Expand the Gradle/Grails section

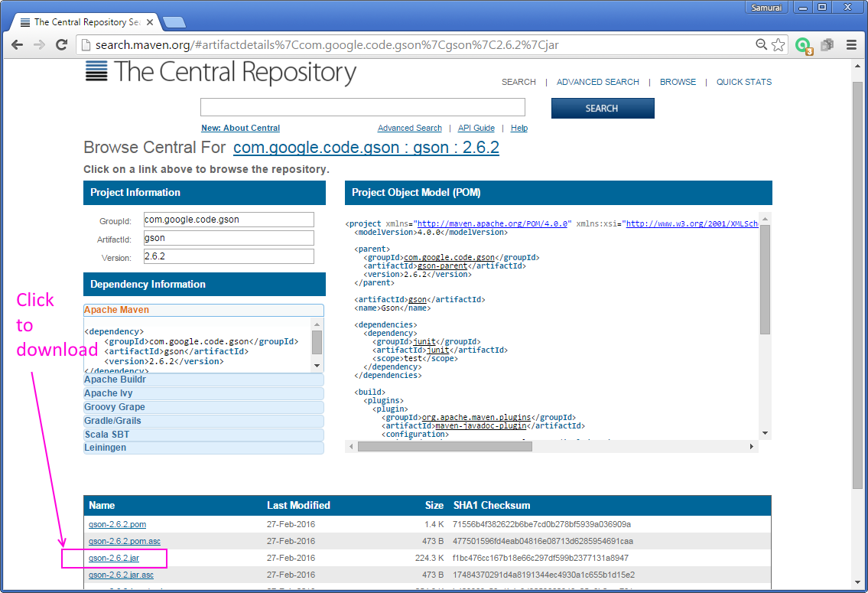tap(203, 421)
